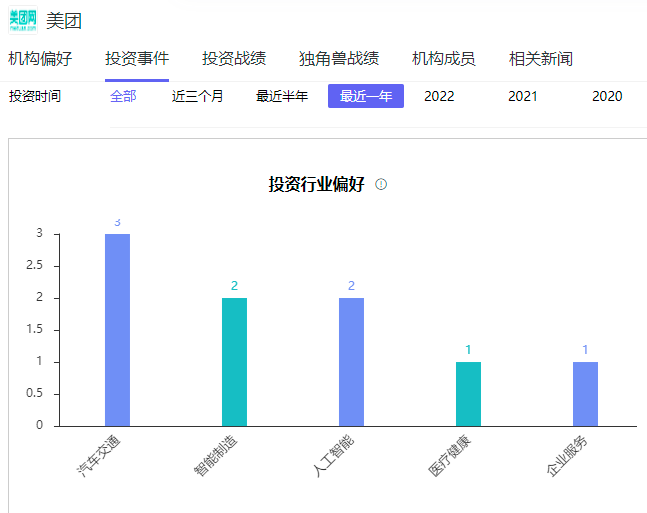Switch to the 投资事件 tab

coord(137,59)
